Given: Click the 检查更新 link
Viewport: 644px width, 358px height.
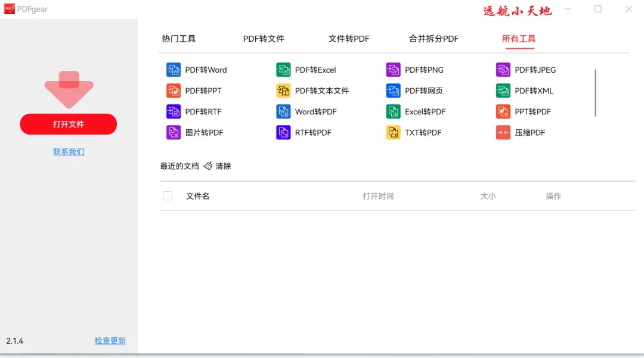Looking at the screenshot, I should pyautogui.click(x=110, y=341).
